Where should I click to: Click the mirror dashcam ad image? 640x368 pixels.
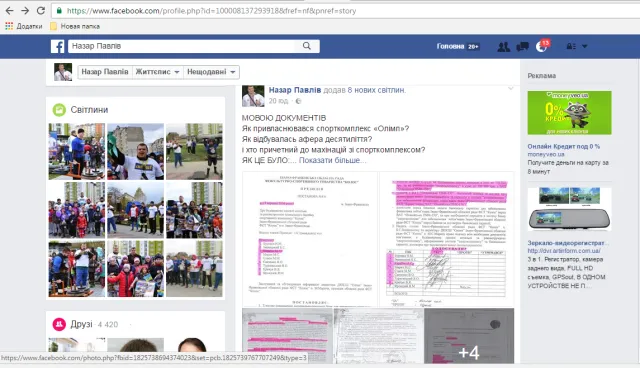point(569,209)
